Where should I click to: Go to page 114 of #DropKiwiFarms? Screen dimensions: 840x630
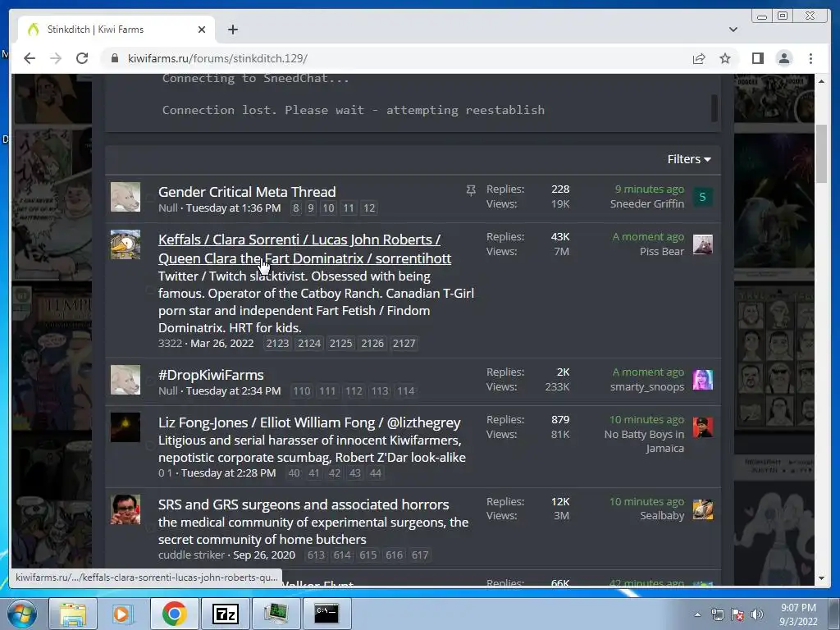point(405,391)
